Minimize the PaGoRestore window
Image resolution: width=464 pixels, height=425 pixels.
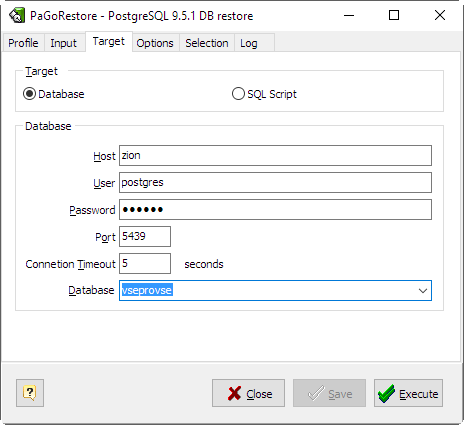click(349, 15)
